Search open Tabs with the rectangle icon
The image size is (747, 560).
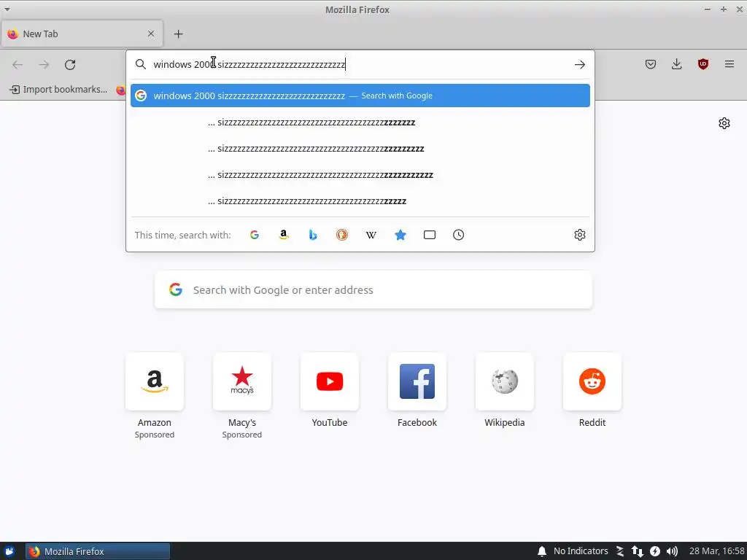429,235
